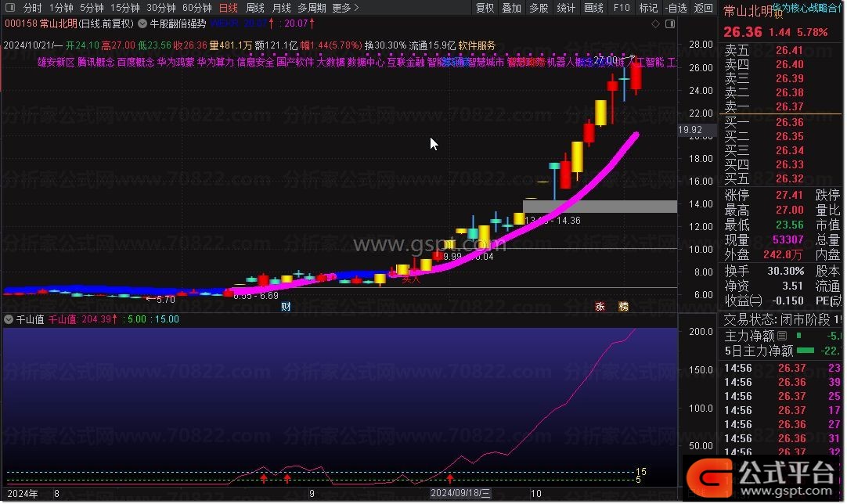Screen dimensions: 847x504
Task: Click the 交易状态 status line
Action: [x=782, y=319]
